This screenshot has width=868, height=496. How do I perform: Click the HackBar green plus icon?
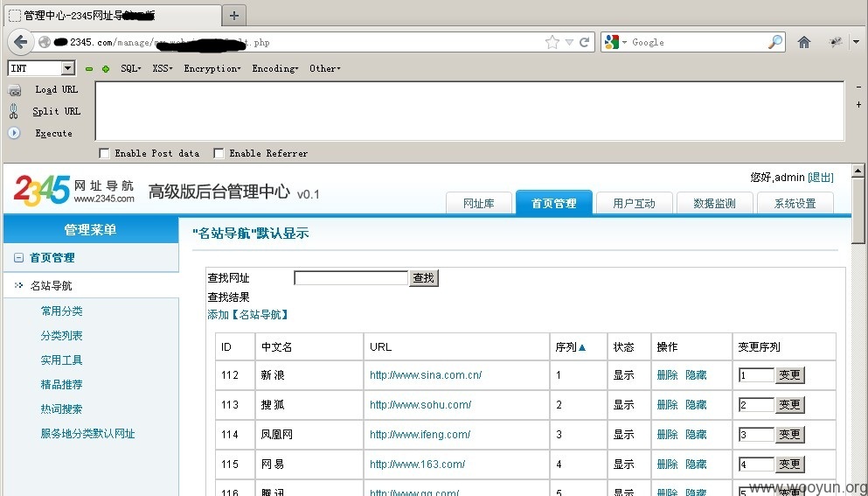[x=106, y=69]
